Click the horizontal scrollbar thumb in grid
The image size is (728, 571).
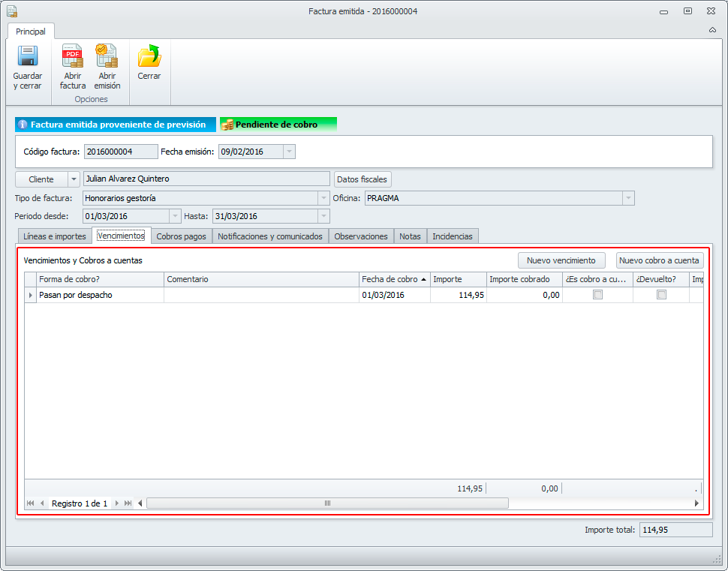327,503
